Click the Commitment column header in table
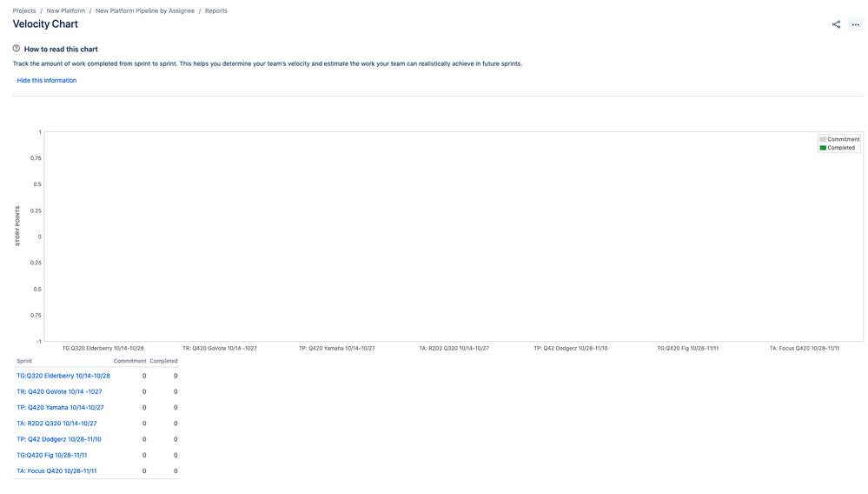 tap(130, 361)
